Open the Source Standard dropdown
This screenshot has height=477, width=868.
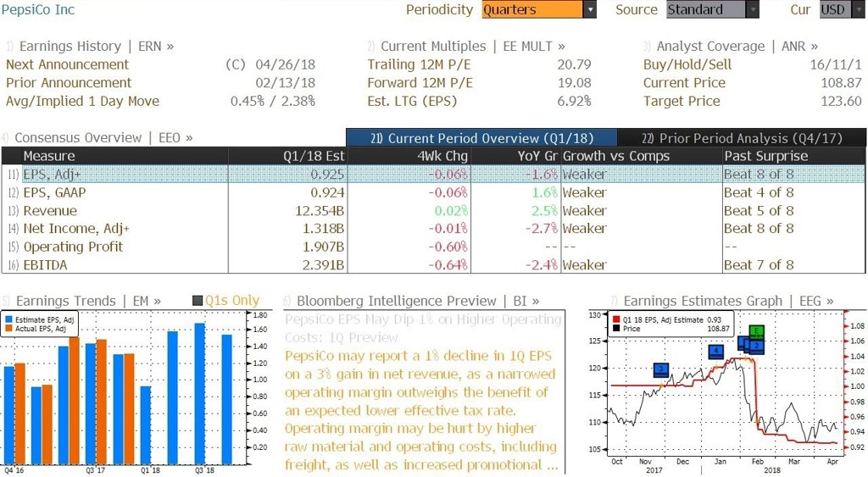712,10
